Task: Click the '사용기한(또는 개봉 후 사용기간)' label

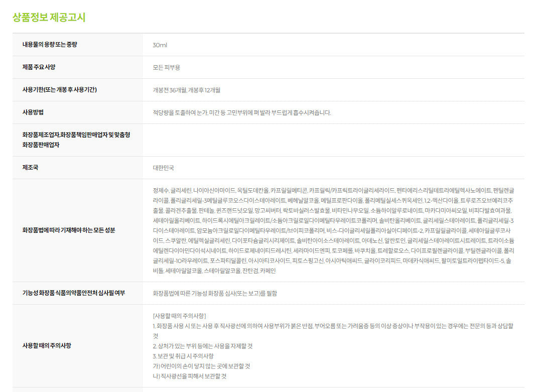Action: (x=59, y=90)
